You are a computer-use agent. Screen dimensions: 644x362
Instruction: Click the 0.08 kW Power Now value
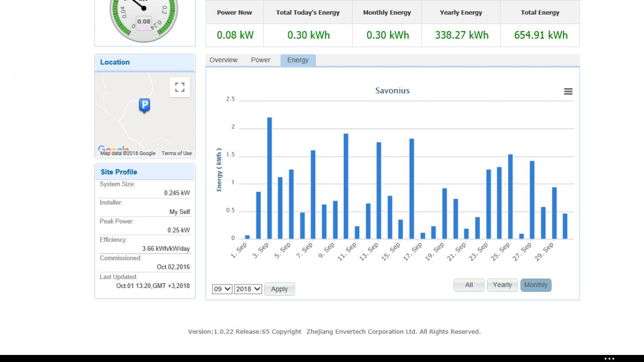(x=235, y=35)
